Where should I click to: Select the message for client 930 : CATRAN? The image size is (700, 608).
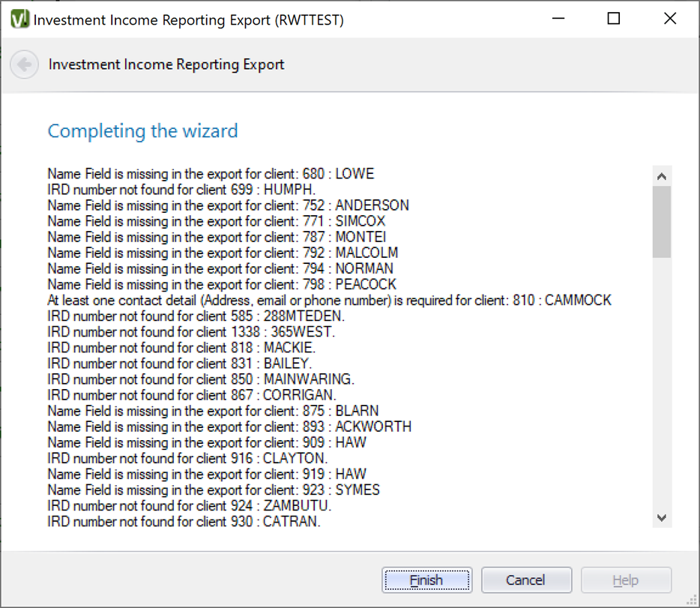tap(184, 521)
